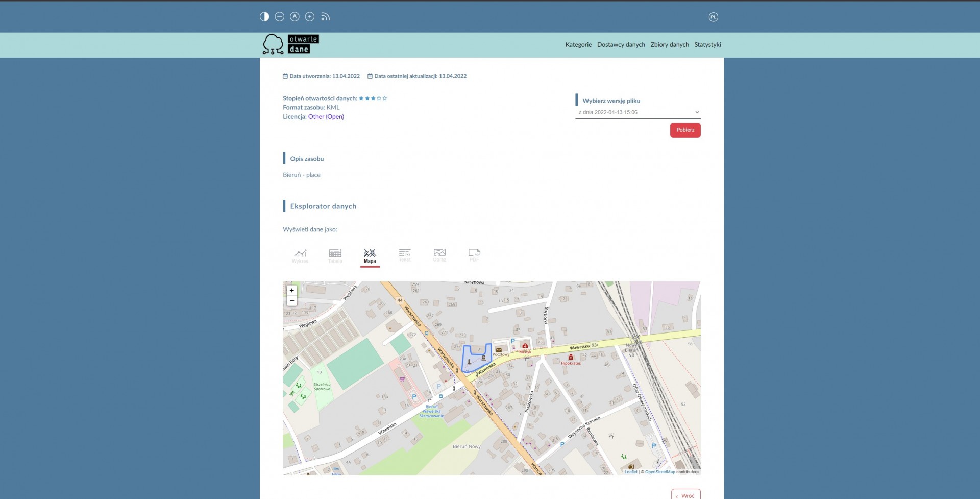Image resolution: width=980 pixels, height=499 pixels.
Task: Go to Dostawcy danych page
Action: tap(621, 45)
